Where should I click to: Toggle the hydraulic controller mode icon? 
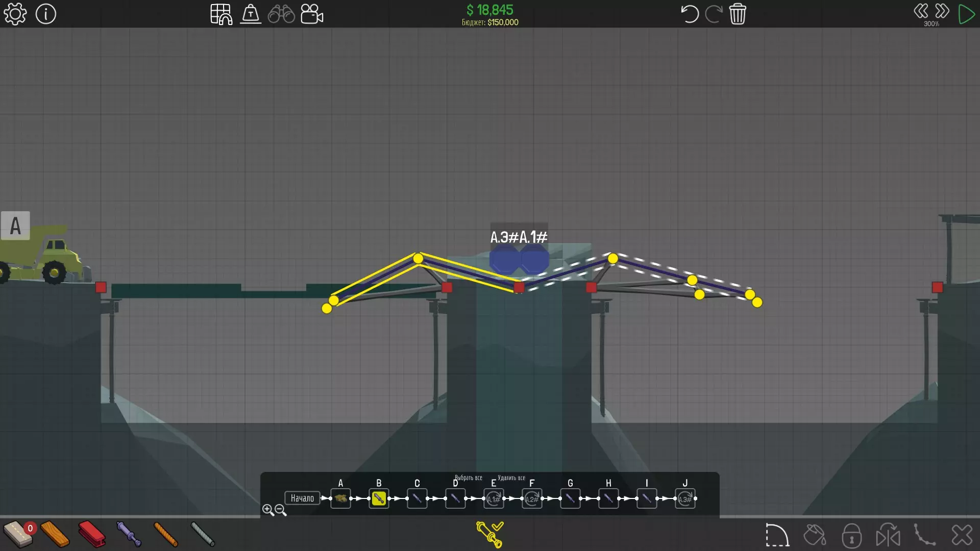(489, 534)
